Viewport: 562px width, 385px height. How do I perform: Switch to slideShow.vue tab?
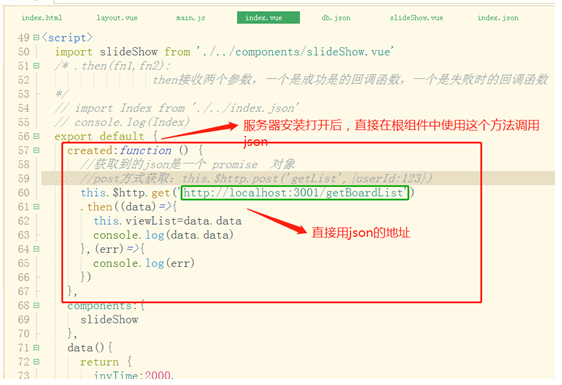pos(416,18)
